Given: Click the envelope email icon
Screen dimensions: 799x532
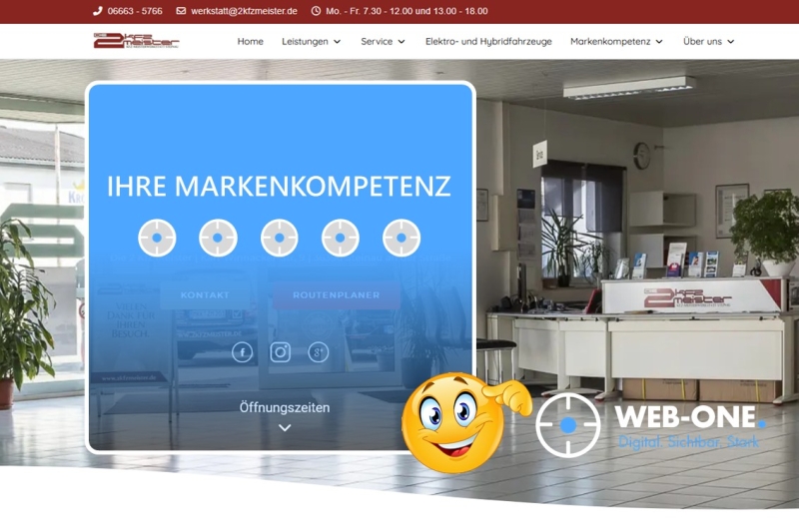Looking at the screenshot, I should click(x=181, y=11).
